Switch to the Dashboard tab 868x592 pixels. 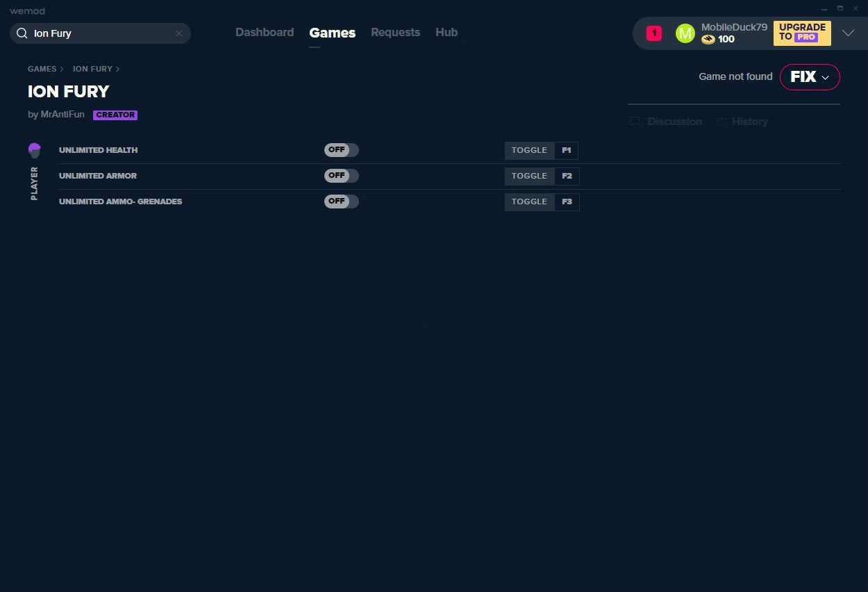264,33
